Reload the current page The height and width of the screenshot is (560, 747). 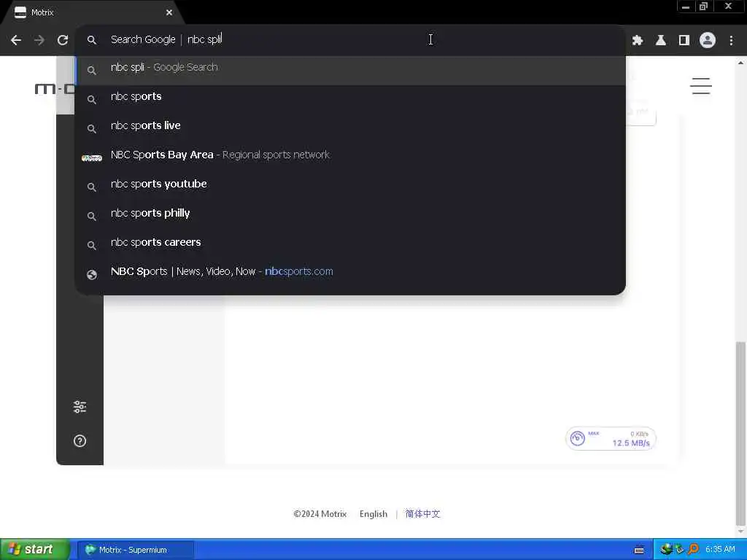63,40
